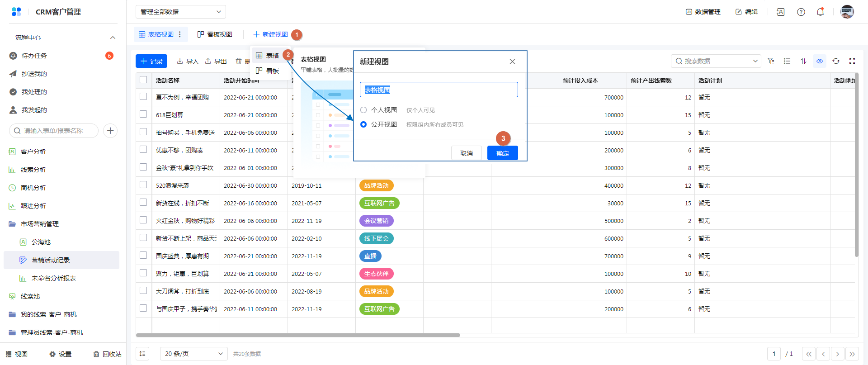Switch to the 看板视图 tab
Screen dimensions: 868x365
[215, 34]
